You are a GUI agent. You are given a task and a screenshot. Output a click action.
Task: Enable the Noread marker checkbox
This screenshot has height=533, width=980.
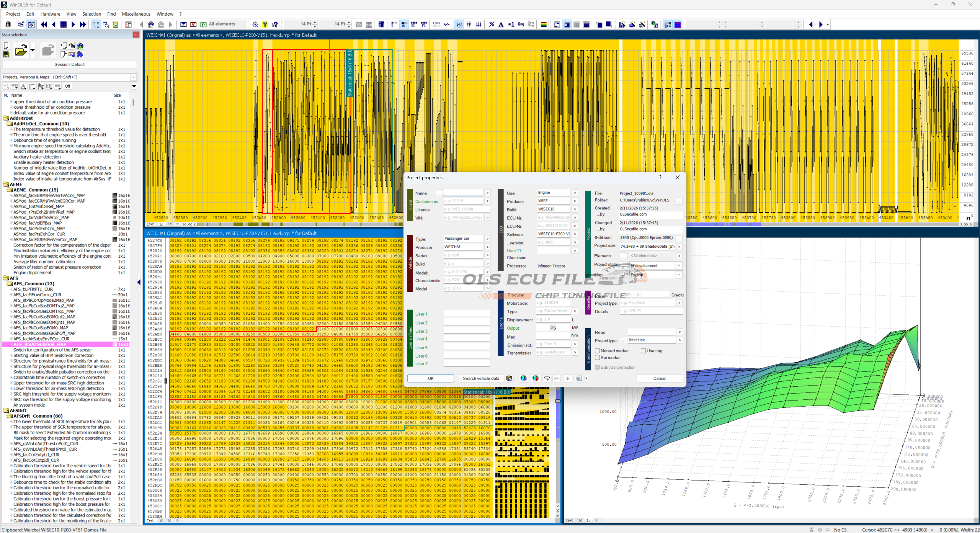click(597, 351)
